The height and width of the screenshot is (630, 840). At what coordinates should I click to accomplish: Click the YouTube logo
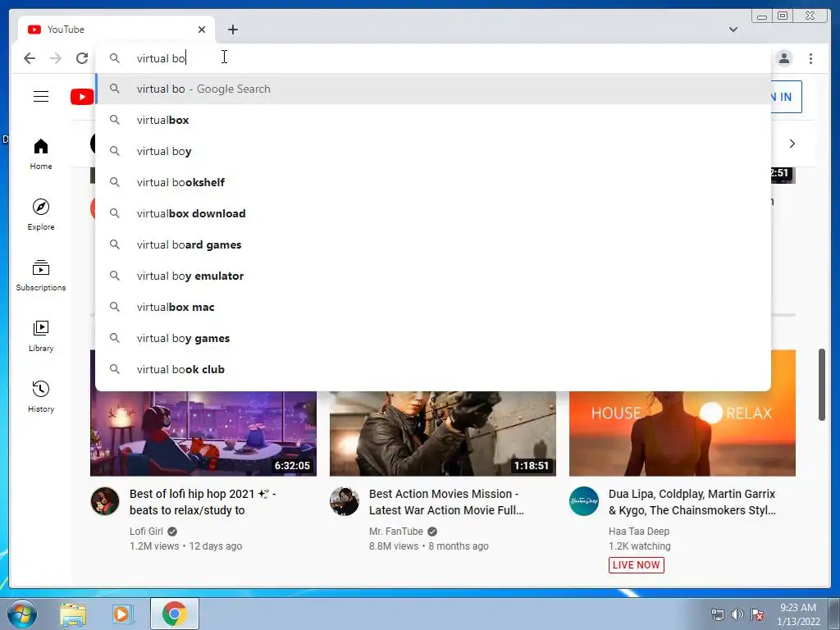point(82,97)
